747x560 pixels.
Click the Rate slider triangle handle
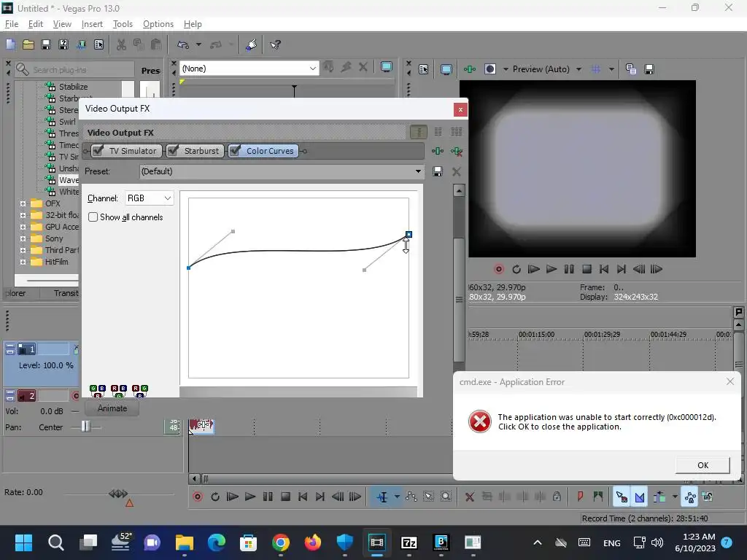click(x=129, y=503)
